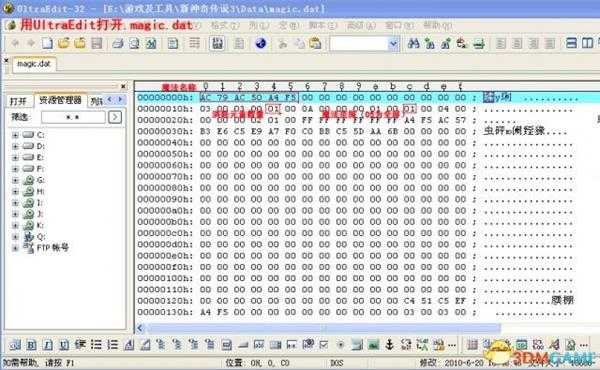Click the binoculars Find icon
Viewport: 600px width, 370px height.
point(413,44)
